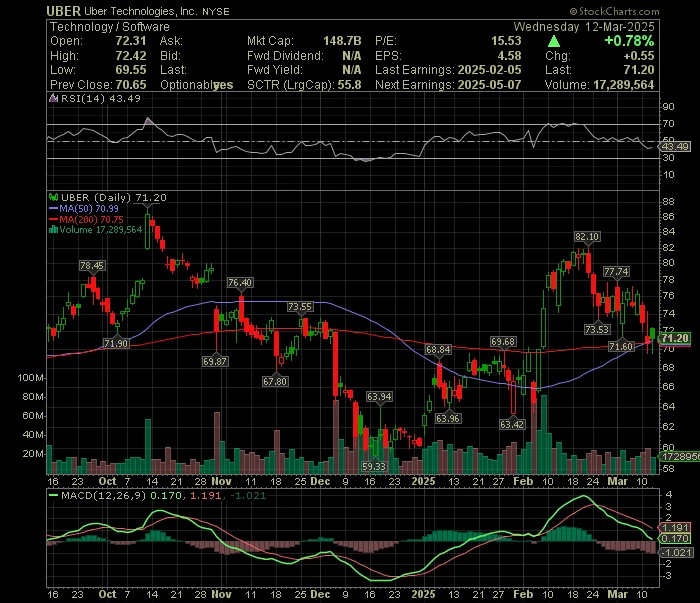Screen dimensions: 700x603
Task: Click the 63.96 price low label
Action: 448,419
